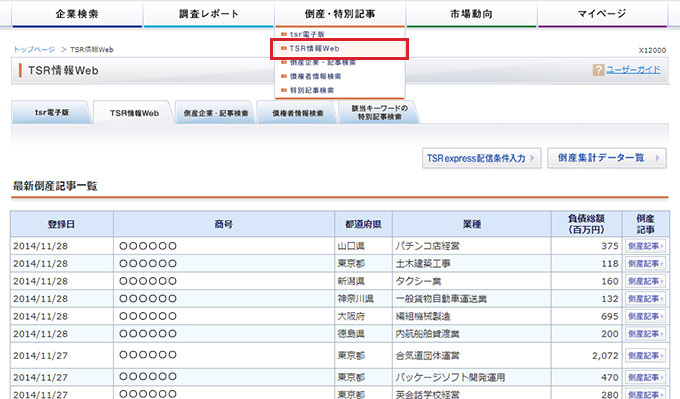Open 倒産記事 for 一般貨物自動車運送業 row
This screenshot has height=399, width=680.
(645, 299)
